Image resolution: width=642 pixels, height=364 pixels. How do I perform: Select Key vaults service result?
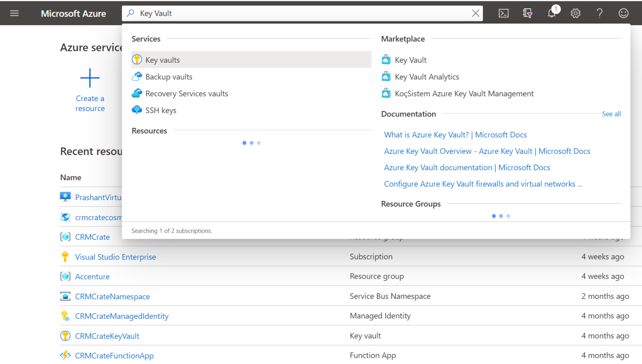[x=251, y=60]
